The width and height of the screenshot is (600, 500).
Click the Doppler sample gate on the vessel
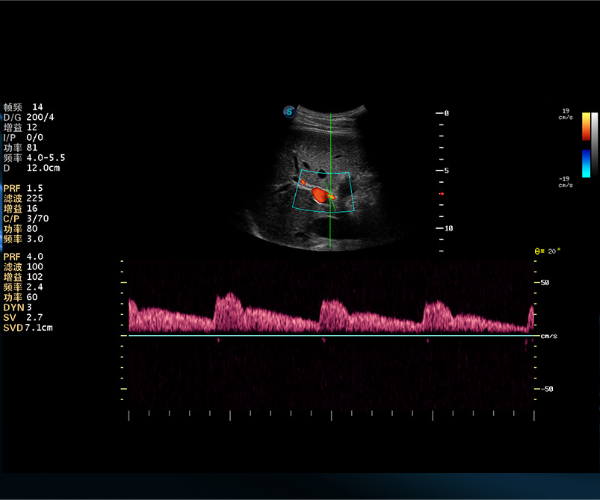pos(331,198)
